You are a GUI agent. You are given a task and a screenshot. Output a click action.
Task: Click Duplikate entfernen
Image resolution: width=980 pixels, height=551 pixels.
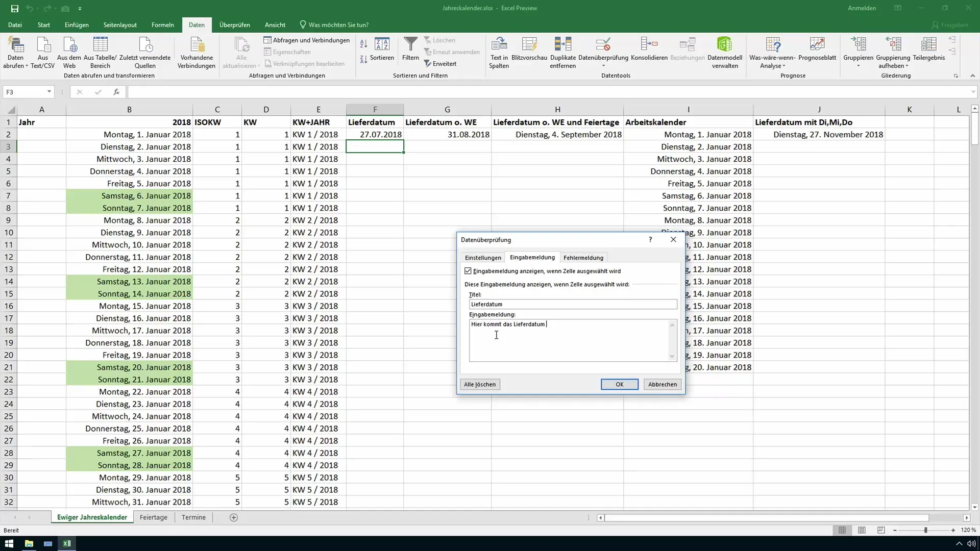coord(562,53)
